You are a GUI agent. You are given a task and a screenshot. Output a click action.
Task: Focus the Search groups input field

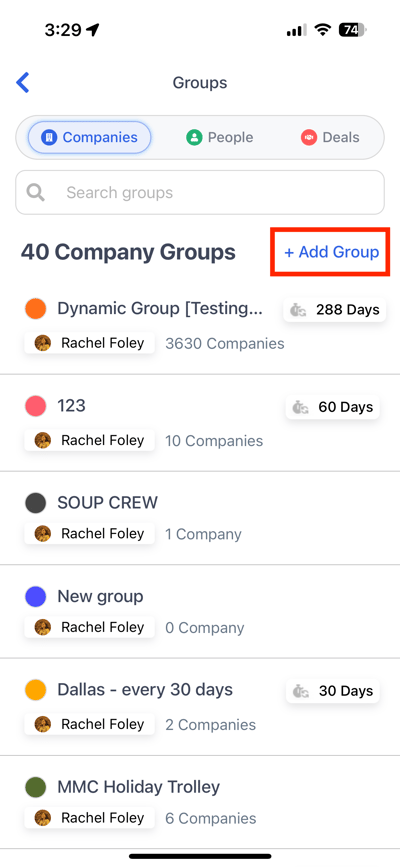[x=200, y=192]
